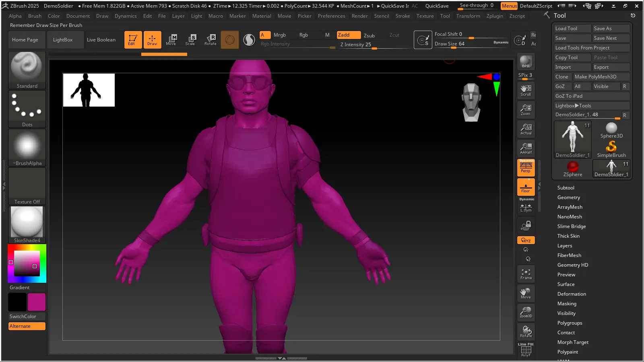The width and height of the screenshot is (644, 362).
Task: Expand the Geometry section
Action: coord(568,197)
